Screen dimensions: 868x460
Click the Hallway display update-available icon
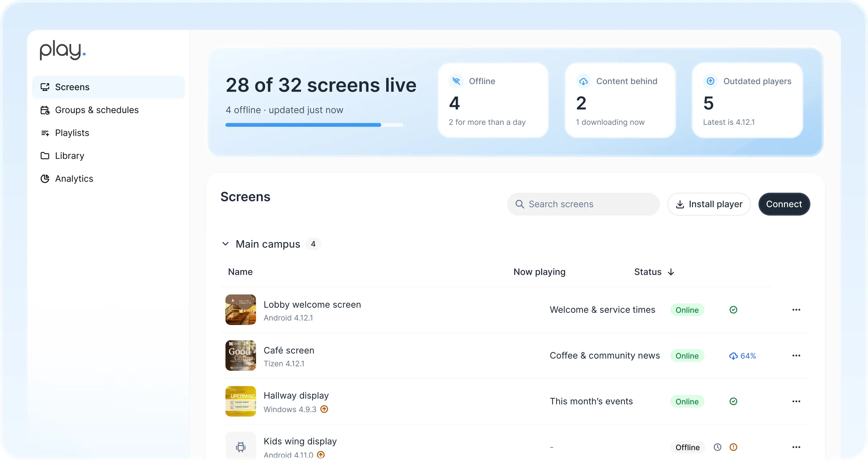pos(324,409)
